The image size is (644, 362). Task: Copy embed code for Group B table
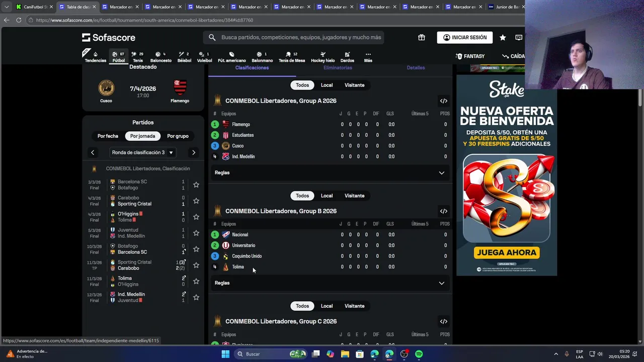444,211
